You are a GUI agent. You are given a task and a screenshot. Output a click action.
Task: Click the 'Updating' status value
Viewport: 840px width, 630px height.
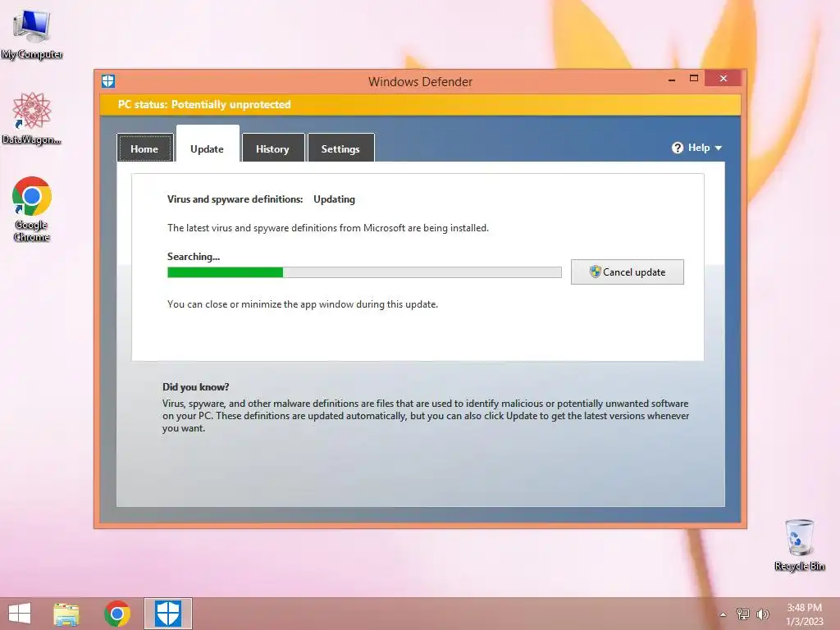[x=335, y=199]
